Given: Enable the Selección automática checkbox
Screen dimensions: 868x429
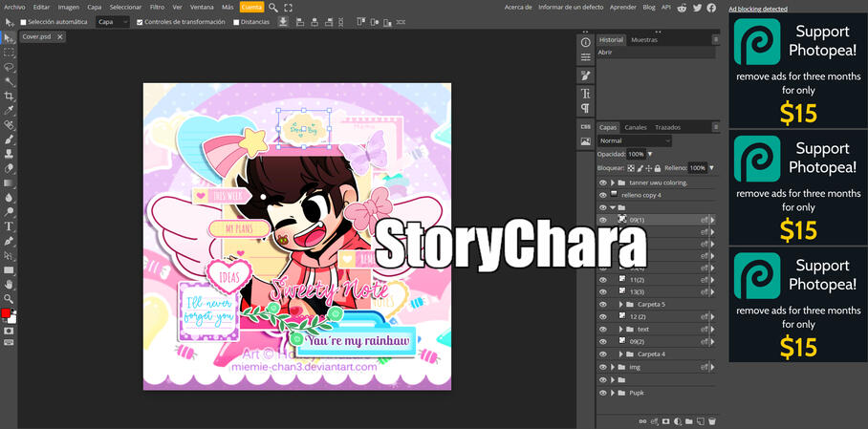Looking at the screenshot, I should [x=24, y=22].
